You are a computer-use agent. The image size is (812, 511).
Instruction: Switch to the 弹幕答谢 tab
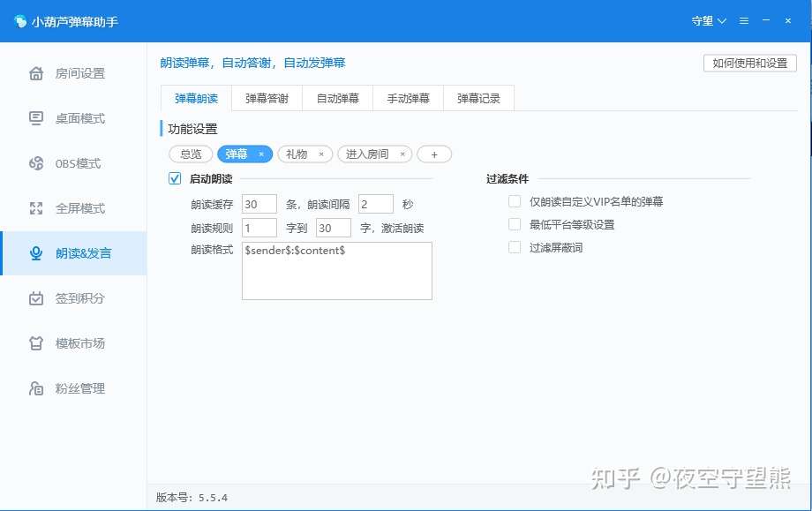pos(266,98)
